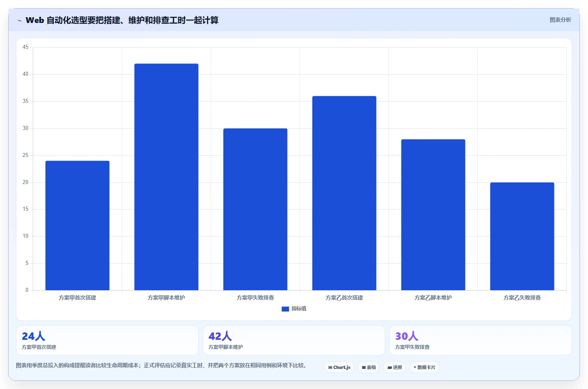This screenshot has height=389, width=588.
Task: Click the y-axis value 30
Action: [25, 128]
